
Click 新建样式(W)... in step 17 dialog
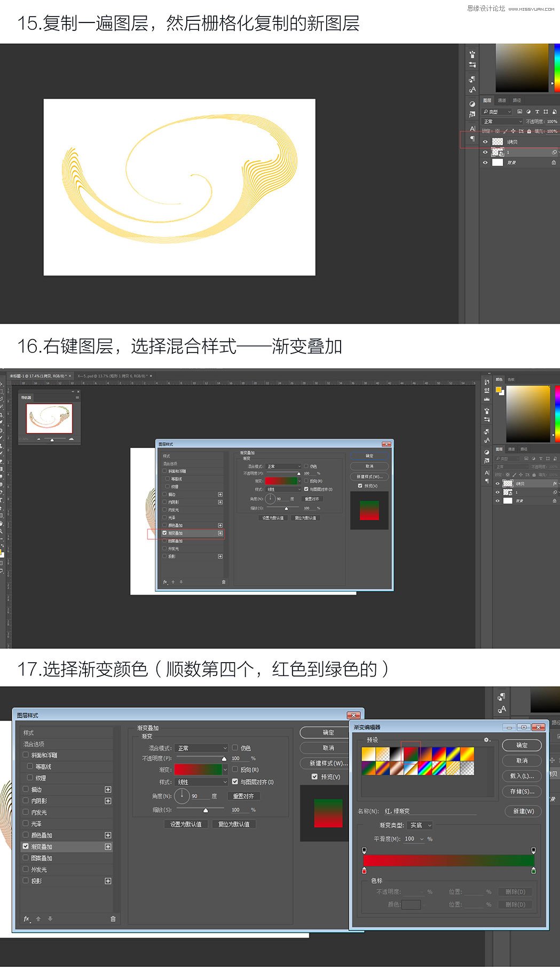pyautogui.click(x=328, y=763)
